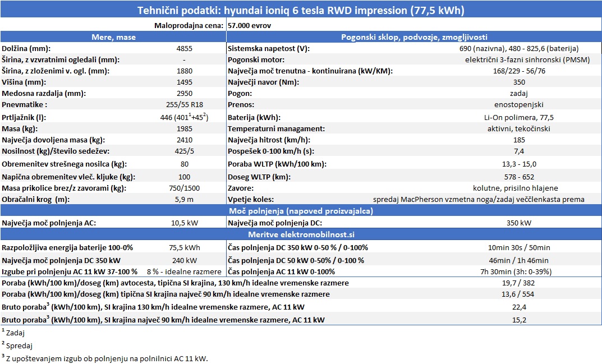The image size is (602, 364).
Task: Select the drive value 'zadaj'
Action: [519, 93]
